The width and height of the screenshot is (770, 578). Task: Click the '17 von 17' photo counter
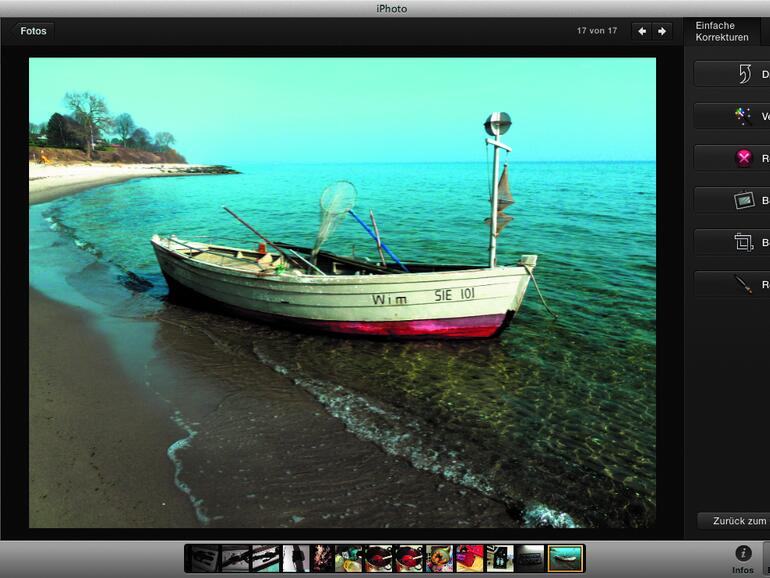click(597, 31)
